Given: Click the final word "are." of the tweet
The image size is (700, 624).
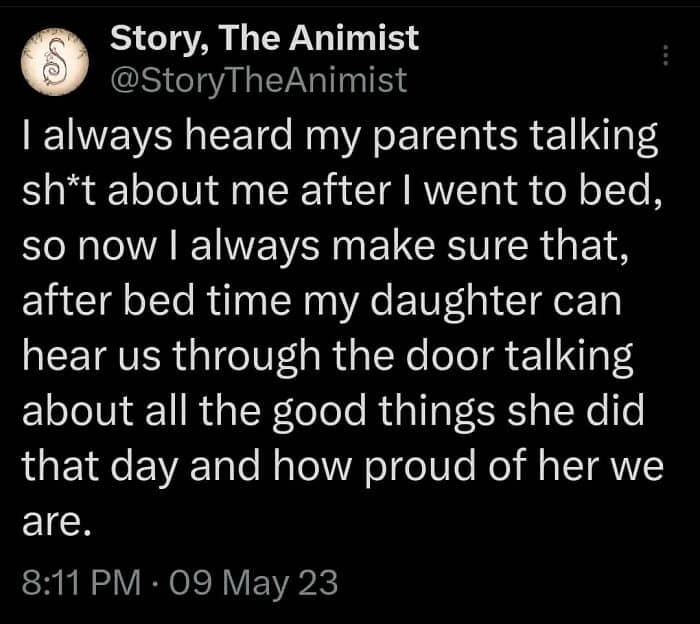Looking at the screenshot, I should [x=57, y=523].
